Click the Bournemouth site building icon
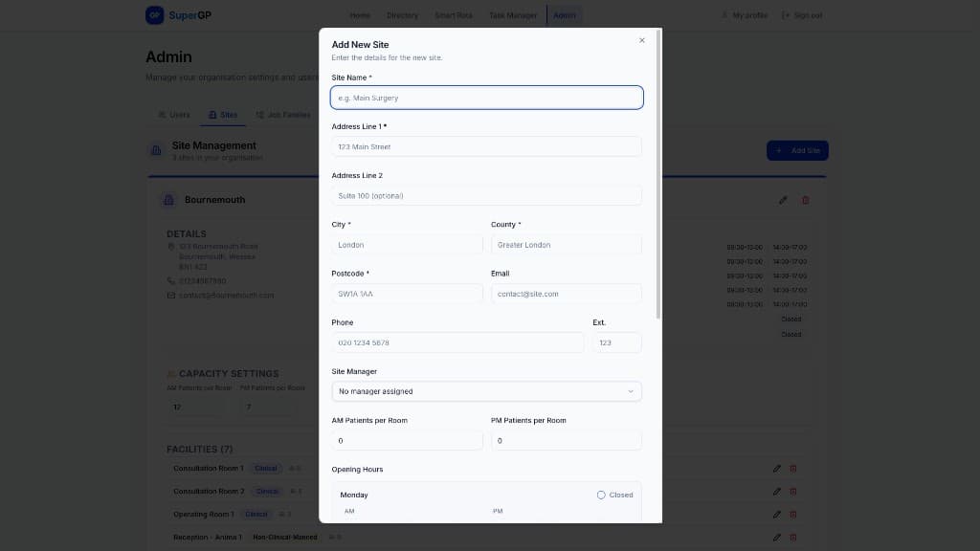Viewport: 980px width, 551px height. 168,201
